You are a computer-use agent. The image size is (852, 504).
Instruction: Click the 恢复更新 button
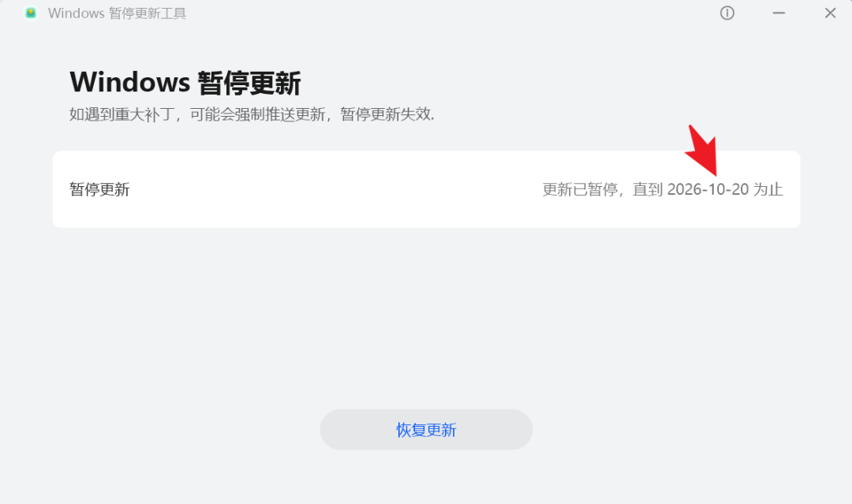426,430
